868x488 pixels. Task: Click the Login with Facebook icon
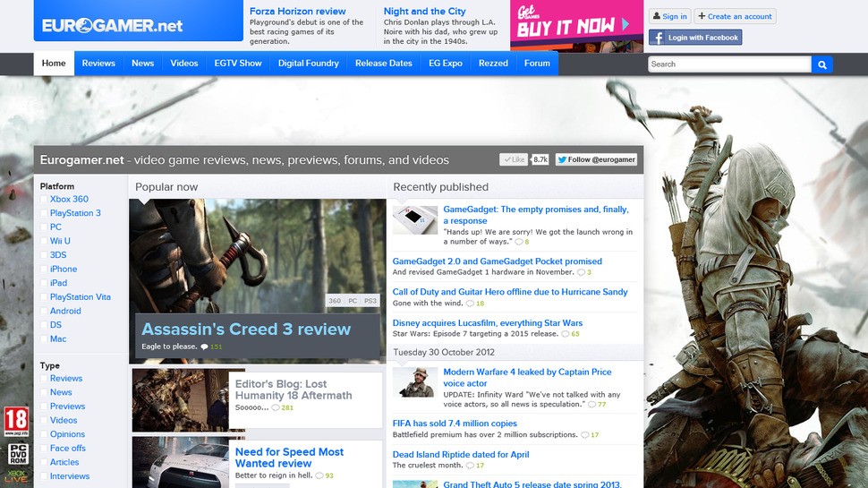click(x=658, y=38)
